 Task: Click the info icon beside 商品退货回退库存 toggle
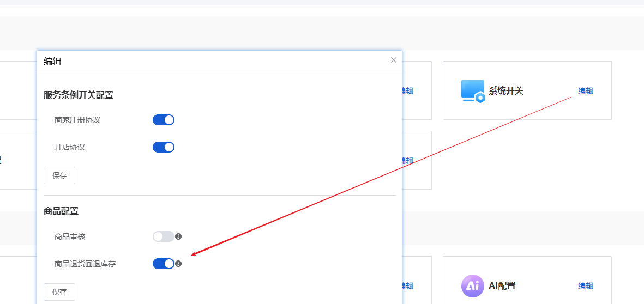(178, 264)
